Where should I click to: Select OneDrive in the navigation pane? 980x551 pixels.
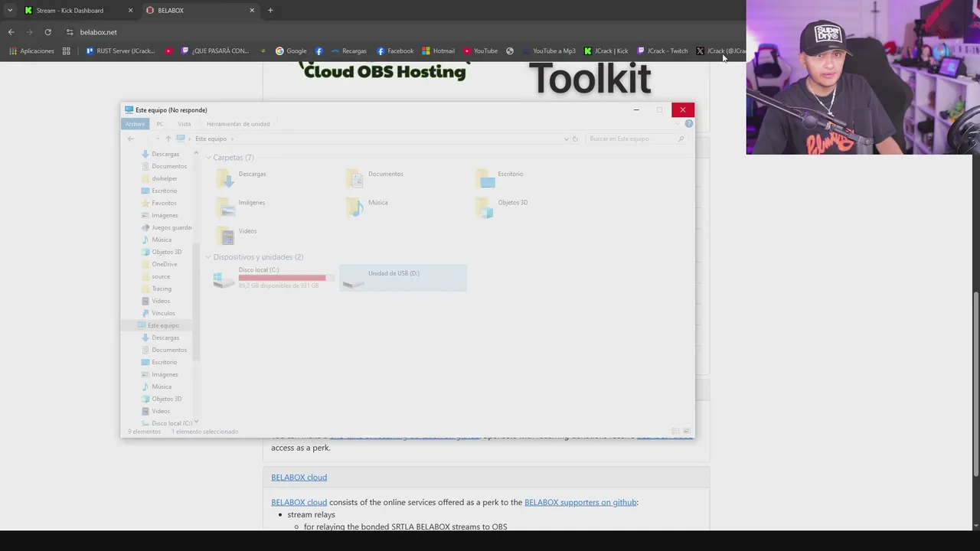[x=164, y=264]
